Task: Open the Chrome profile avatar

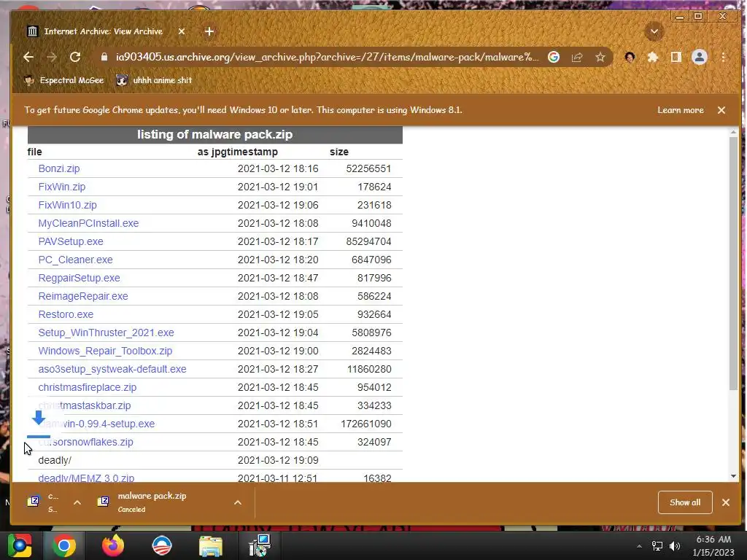Action: point(700,57)
